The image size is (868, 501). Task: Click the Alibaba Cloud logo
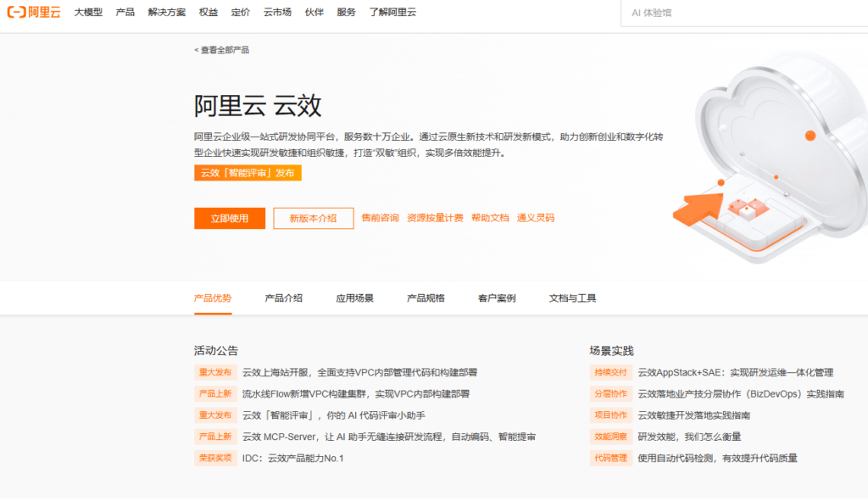coord(33,12)
